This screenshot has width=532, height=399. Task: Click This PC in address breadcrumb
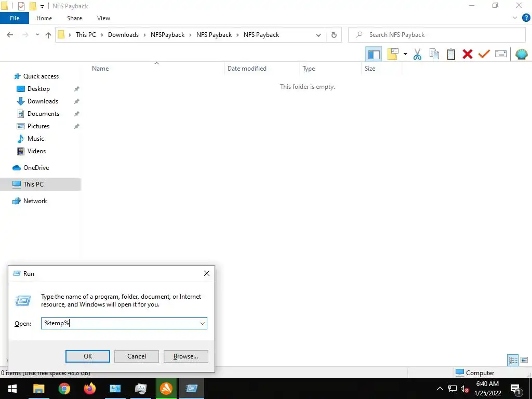click(x=86, y=35)
